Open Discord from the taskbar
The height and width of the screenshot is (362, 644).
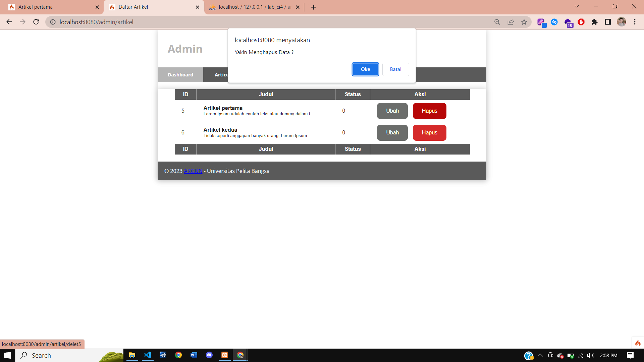click(209, 355)
